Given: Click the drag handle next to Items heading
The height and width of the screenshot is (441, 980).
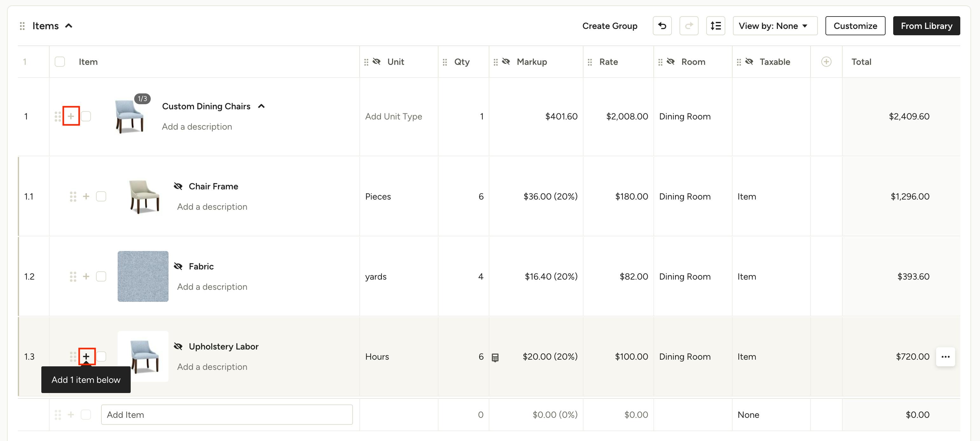Looking at the screenshot, I should pos(23,26).
